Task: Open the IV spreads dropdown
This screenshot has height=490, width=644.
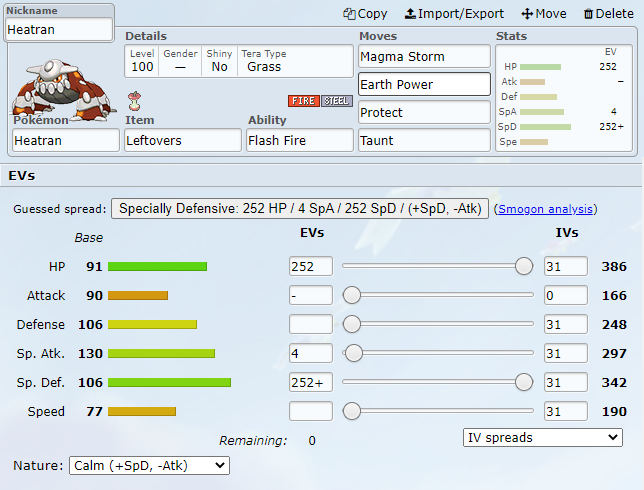Action: (x=543, y=437)
